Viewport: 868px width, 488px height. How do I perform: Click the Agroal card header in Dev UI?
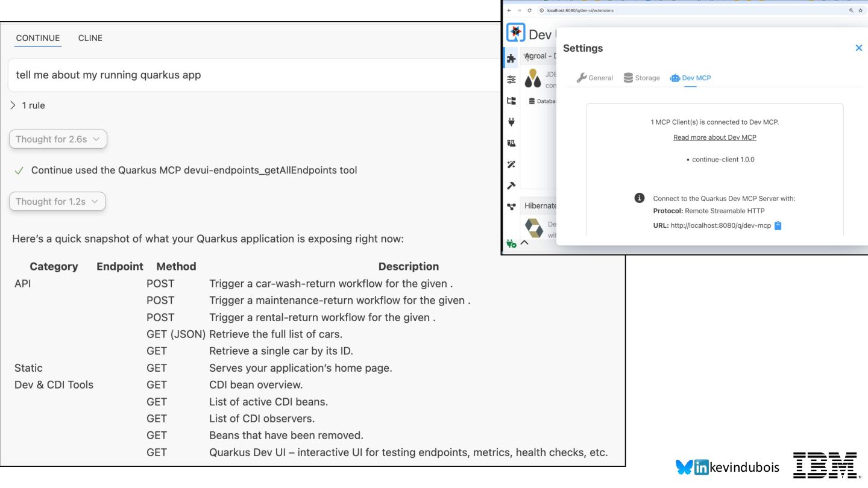[538, 56]
